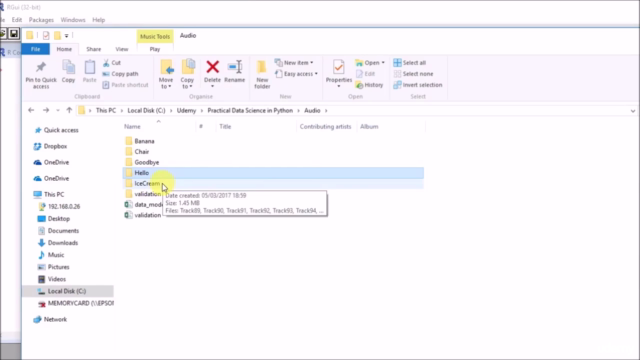640x360 pixels.
Task: Open Documents in navigation pane
Action: (63, 231)
